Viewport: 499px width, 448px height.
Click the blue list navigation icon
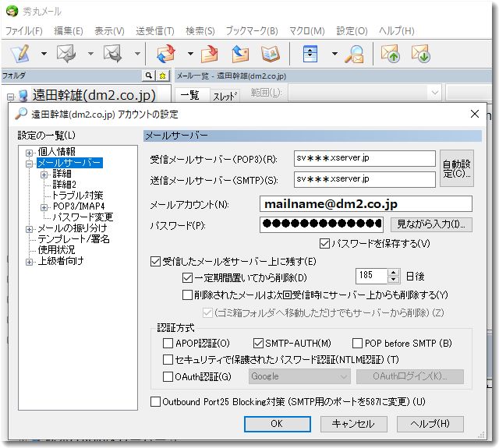(x=310, y=54)
